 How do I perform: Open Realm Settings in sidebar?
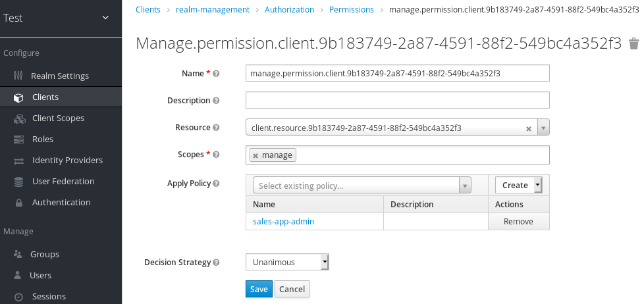point(60,76)
